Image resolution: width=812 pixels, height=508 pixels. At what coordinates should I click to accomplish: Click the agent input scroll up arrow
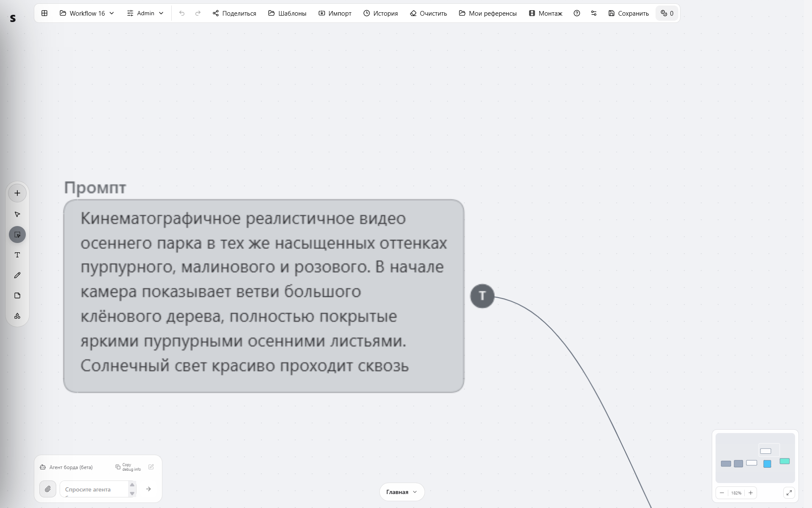pyautogui.click(x=132, y=485)
